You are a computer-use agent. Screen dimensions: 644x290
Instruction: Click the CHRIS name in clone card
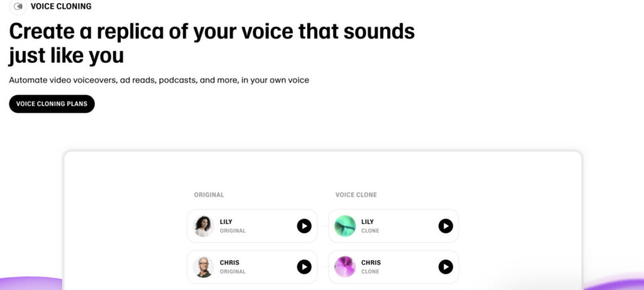371,262
